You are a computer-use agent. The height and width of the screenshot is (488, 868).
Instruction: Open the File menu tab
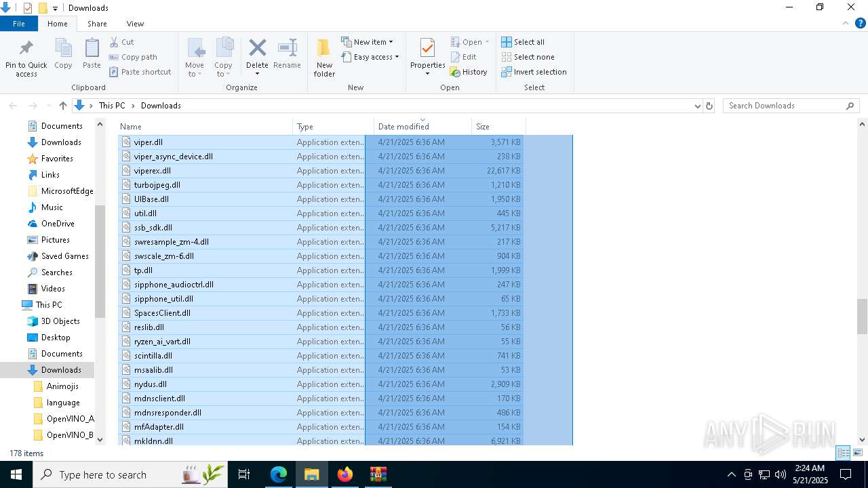19,24
